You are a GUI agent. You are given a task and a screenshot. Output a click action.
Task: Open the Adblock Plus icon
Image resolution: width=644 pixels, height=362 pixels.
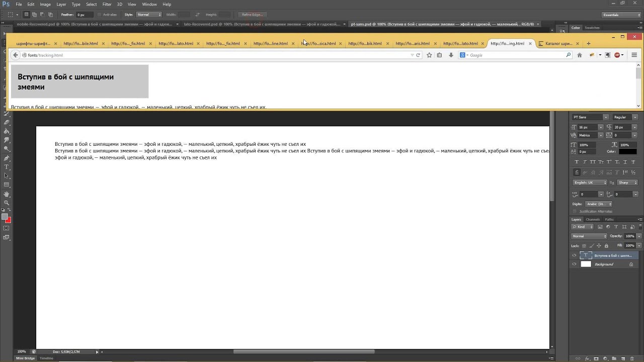617,55
